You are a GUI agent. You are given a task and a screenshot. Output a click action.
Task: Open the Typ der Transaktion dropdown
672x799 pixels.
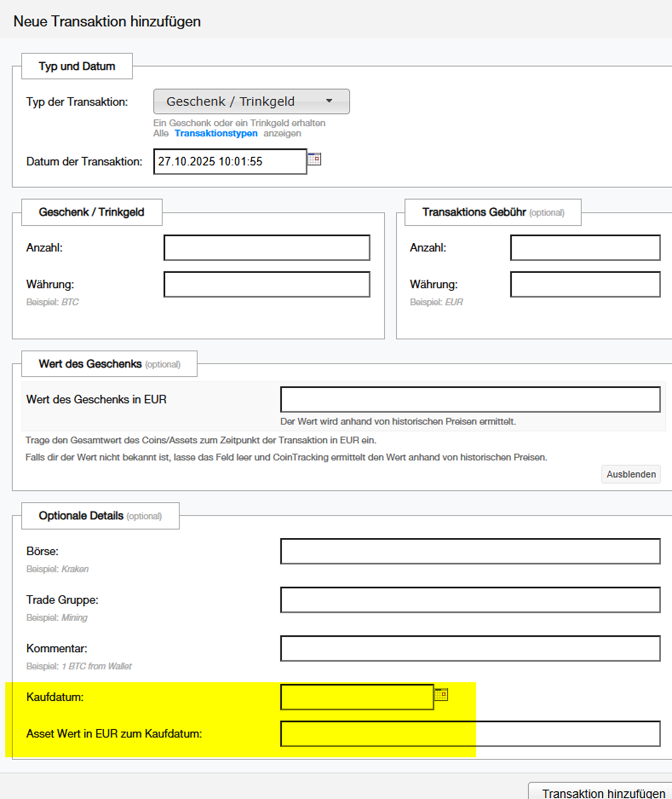point(252,101)
